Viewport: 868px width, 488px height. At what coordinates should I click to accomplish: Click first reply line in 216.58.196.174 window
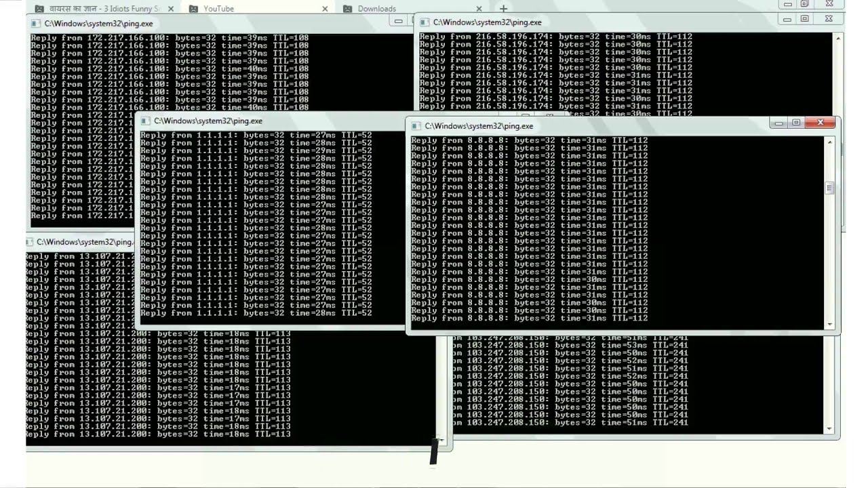556,37
